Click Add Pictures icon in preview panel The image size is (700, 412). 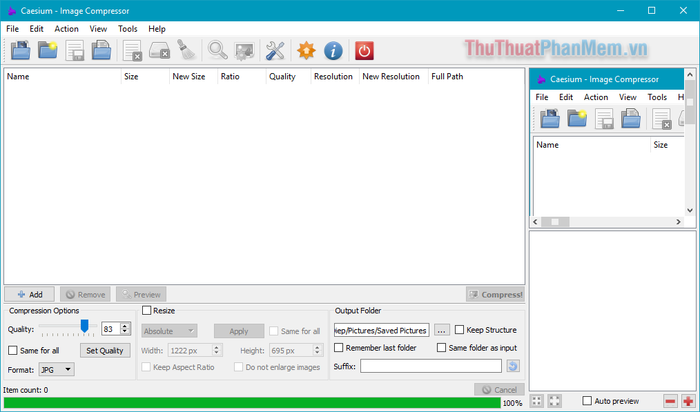click(x=550, y=119)
